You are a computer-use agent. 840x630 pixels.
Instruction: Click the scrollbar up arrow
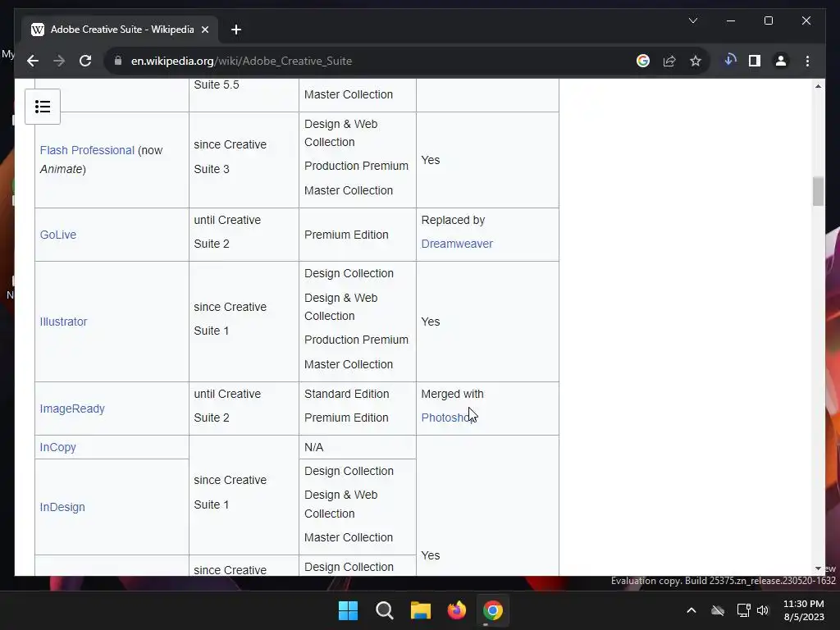(x=818, y=85)
